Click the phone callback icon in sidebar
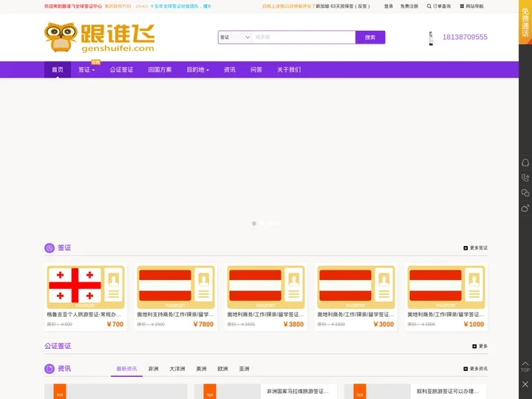 click(x=525, y=177)
